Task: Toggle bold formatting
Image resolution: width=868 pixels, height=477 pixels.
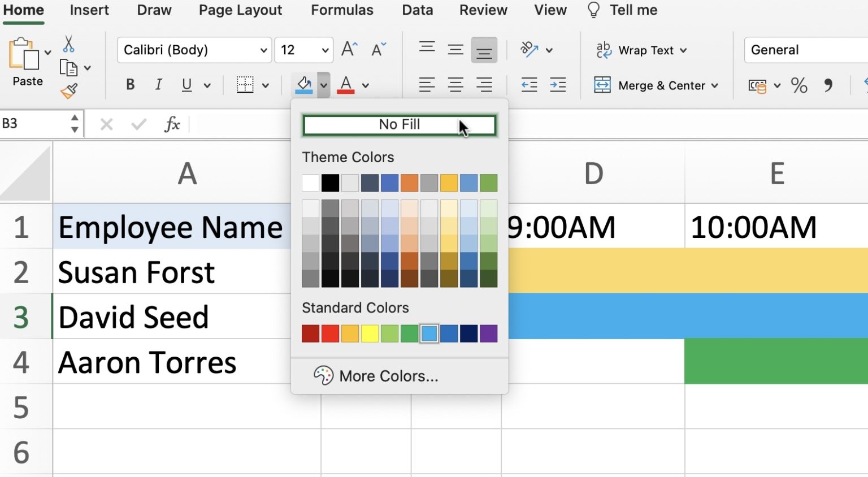Action: pos(130,85)
